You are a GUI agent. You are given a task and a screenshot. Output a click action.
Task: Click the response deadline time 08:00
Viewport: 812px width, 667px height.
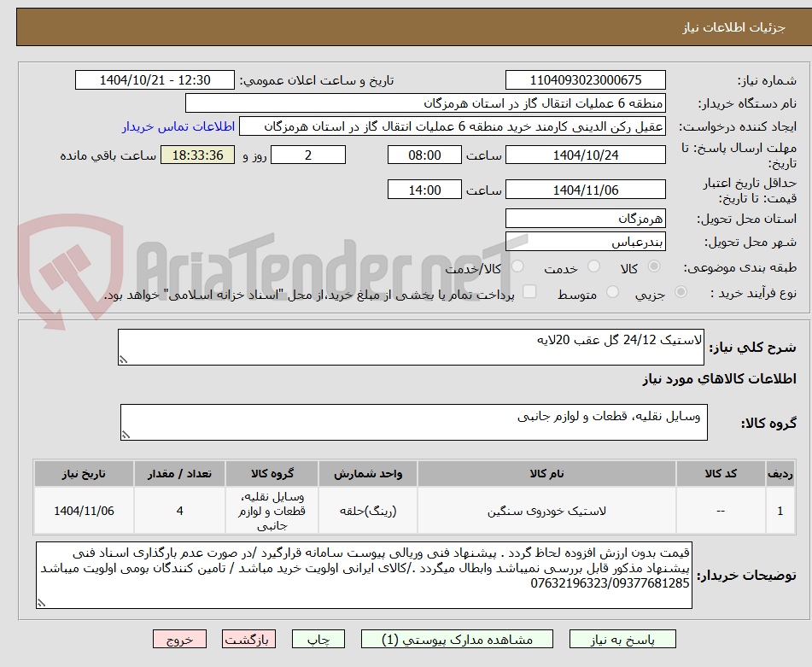coord(424,155)
